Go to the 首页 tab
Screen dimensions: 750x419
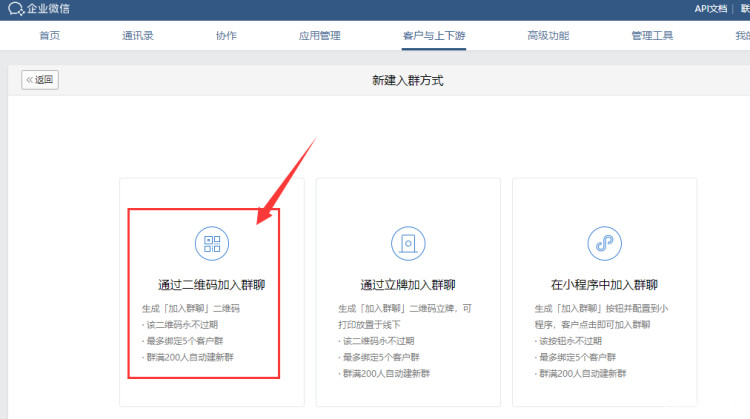pyautogui.click(x=49, y=36)
